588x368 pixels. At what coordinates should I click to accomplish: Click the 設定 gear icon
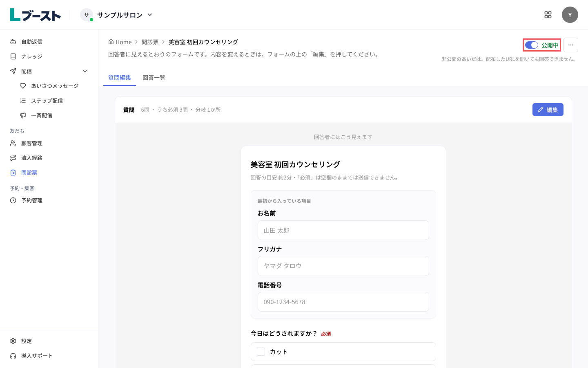[13, 341]
